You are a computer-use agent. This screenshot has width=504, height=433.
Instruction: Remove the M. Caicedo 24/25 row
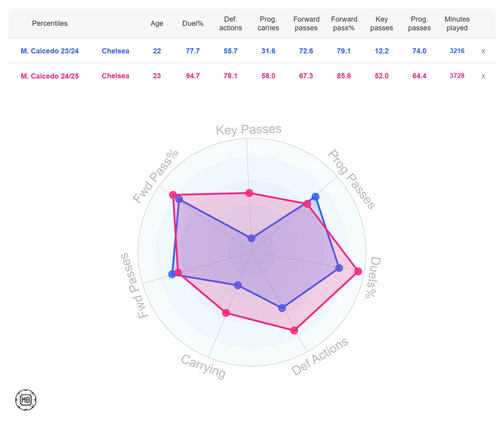[483, 76]
